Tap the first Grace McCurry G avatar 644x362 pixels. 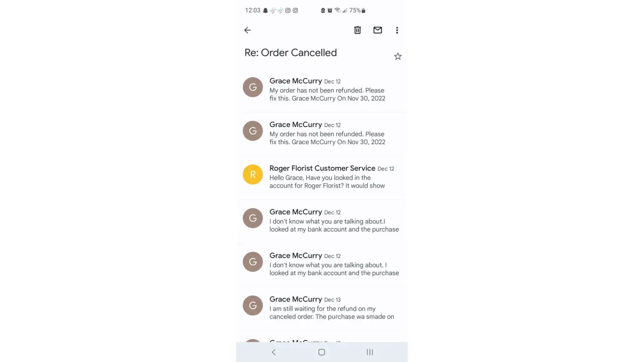[x=253, y=87]
